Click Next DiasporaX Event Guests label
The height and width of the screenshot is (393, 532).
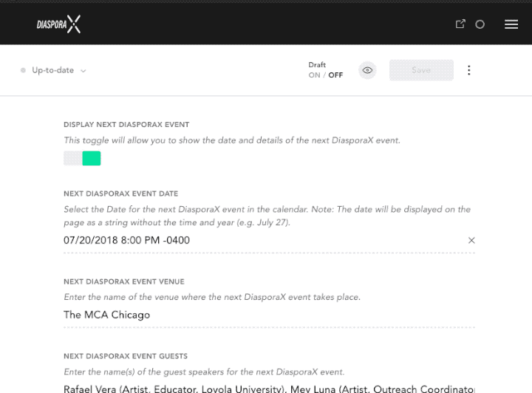tap(126, 356)
